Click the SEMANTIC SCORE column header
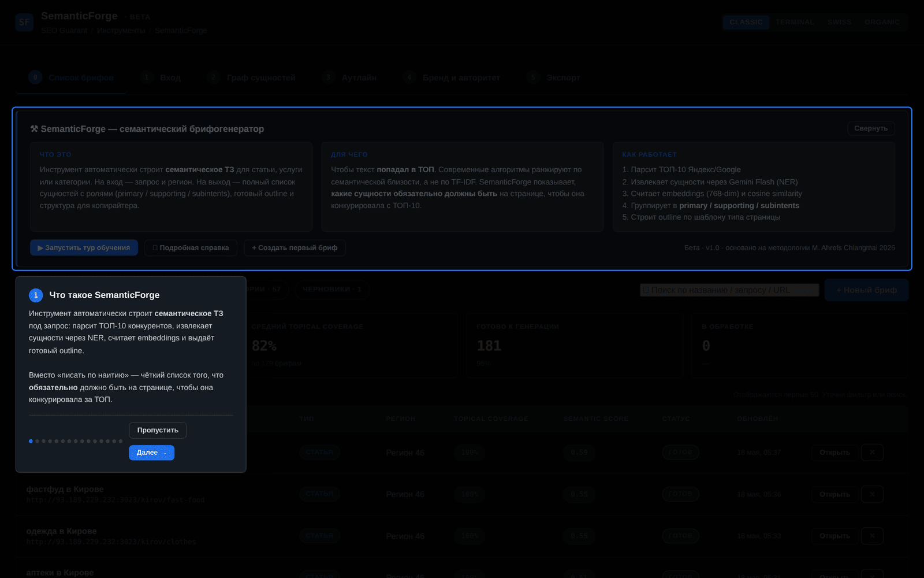 coord(595,418)
